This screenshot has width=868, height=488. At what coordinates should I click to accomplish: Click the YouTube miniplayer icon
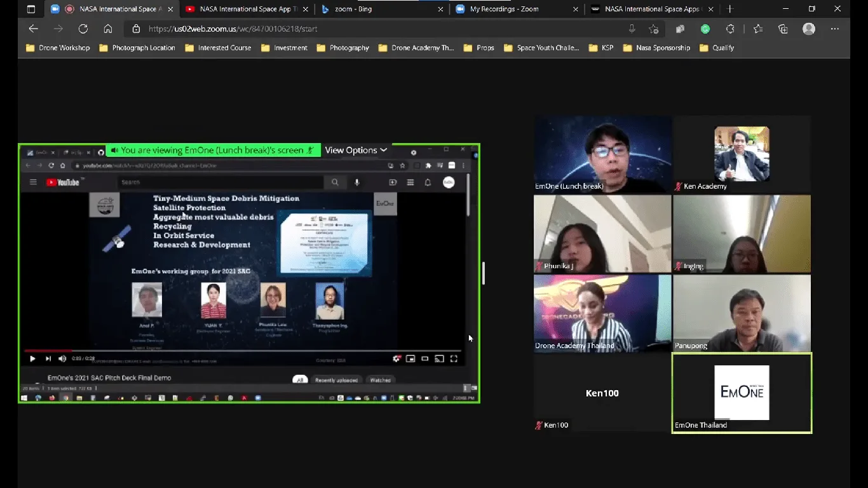tap(412, 359)
